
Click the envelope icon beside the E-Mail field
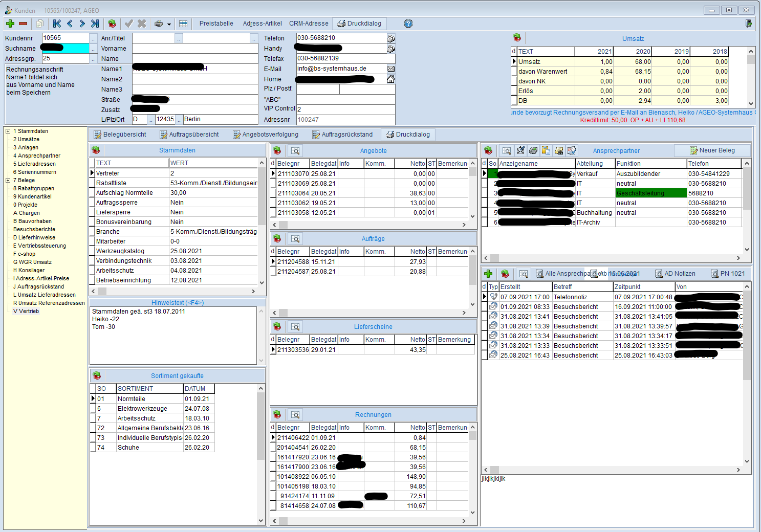pos(390,69)
